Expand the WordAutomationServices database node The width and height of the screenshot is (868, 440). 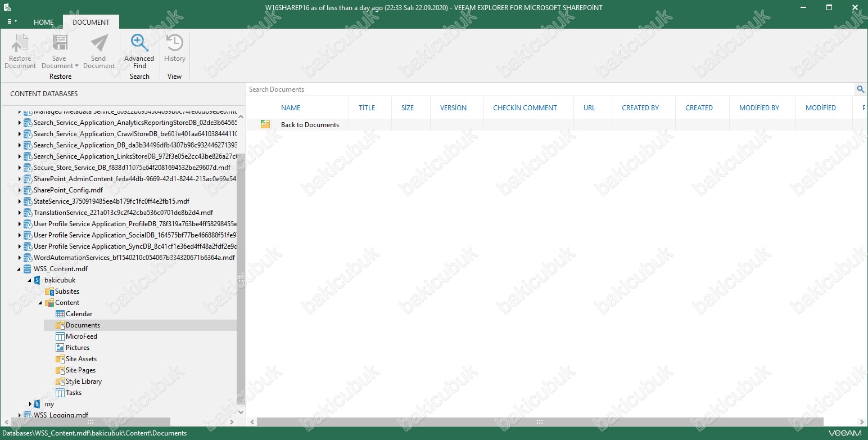pos(19,258)
